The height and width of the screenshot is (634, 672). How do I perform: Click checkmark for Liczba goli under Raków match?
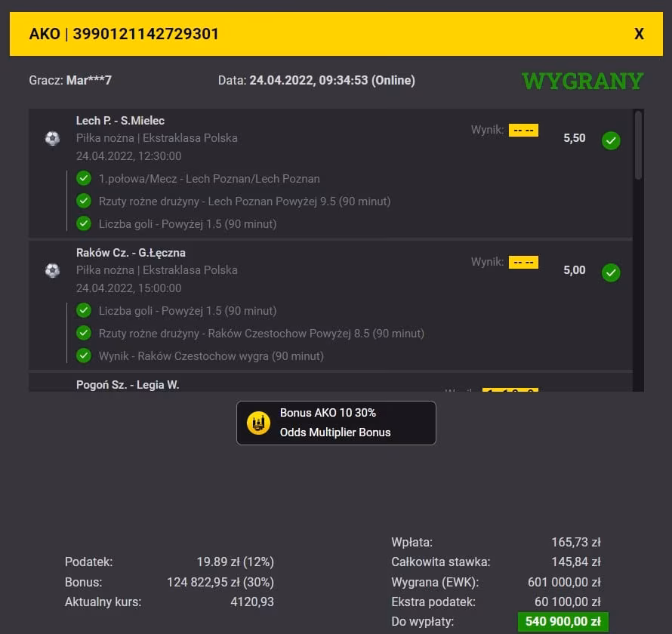84,310
